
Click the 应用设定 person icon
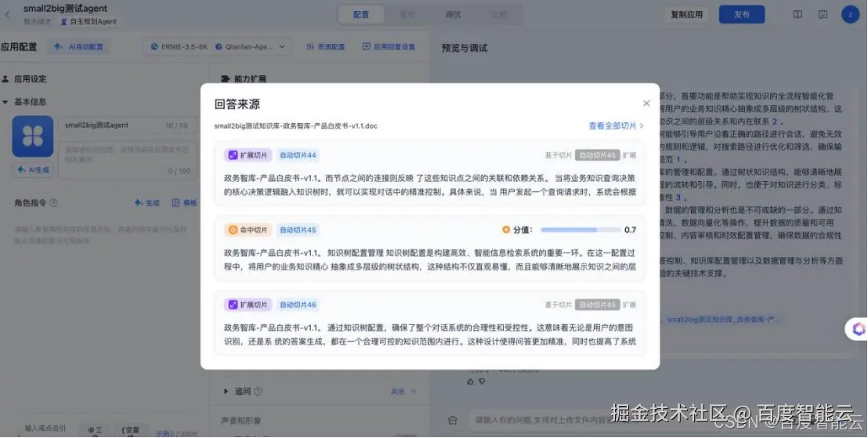5,79
